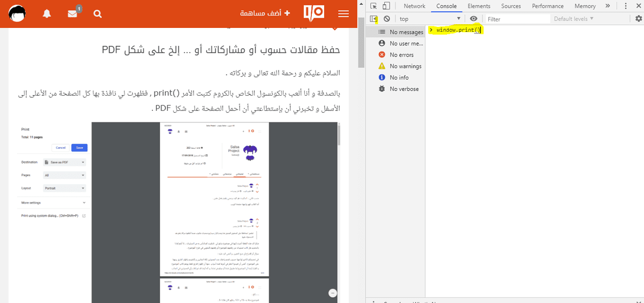
Task: Toggle the console sidebar panel
Action: click(374, 19)
